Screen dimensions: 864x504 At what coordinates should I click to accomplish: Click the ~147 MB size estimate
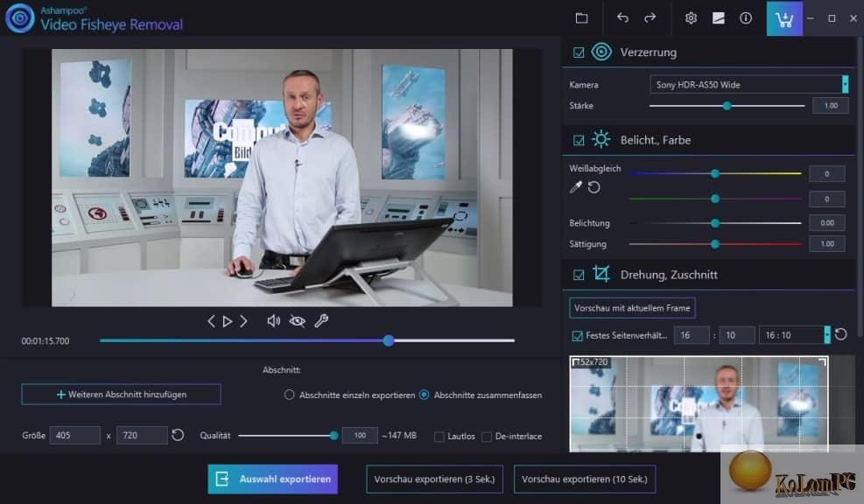coord(399,436)
